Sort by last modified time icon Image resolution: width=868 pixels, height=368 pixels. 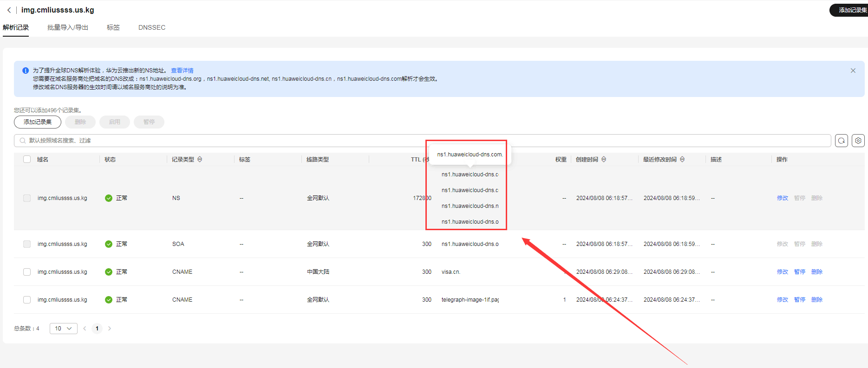coord(682,159)
